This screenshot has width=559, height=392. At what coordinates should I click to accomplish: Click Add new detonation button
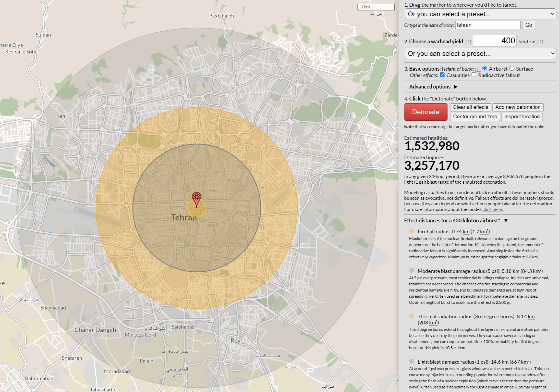pyautogui.click(x=518, y=107)
